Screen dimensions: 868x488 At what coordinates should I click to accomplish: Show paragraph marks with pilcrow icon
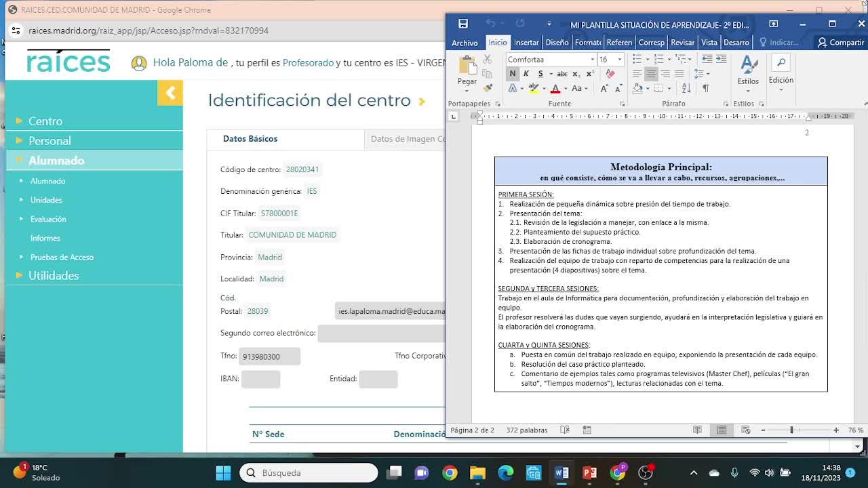pos(705,88)
